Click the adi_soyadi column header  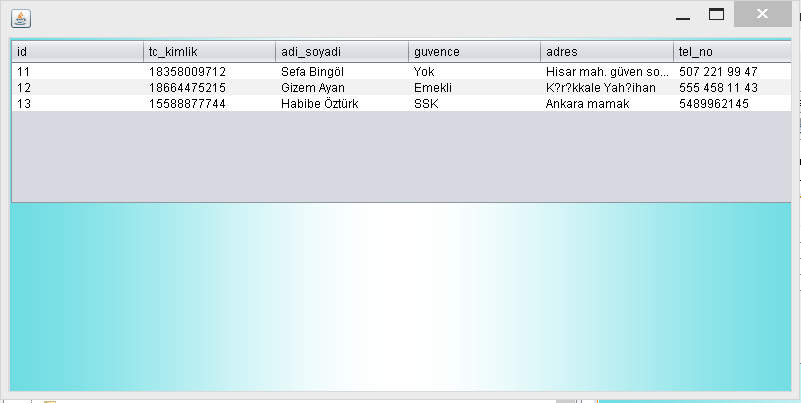coord(341,51)
